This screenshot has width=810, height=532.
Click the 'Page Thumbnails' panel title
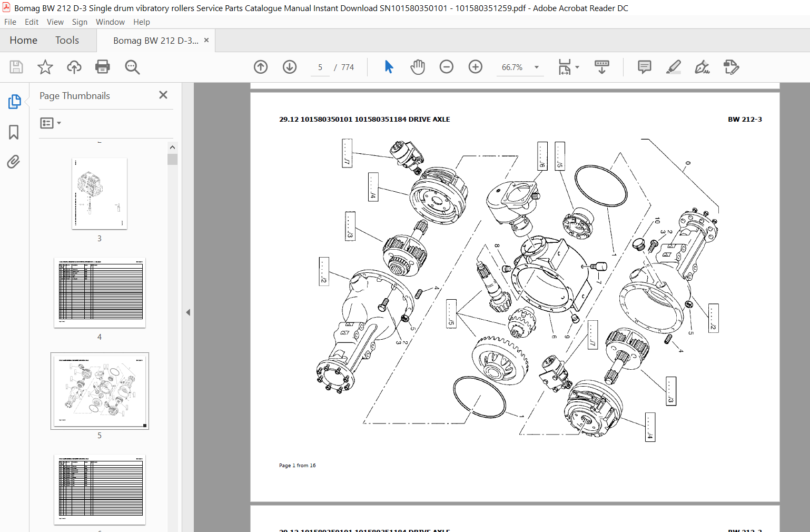coord(75,96)
